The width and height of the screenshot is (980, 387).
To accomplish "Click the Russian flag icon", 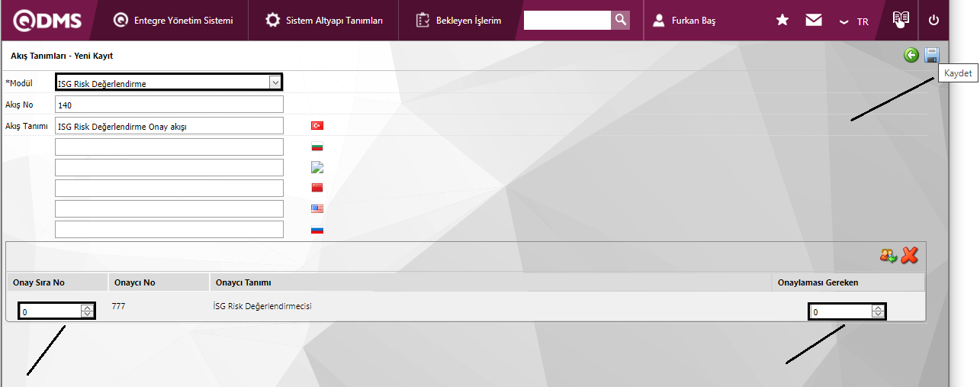I will 316,229.
